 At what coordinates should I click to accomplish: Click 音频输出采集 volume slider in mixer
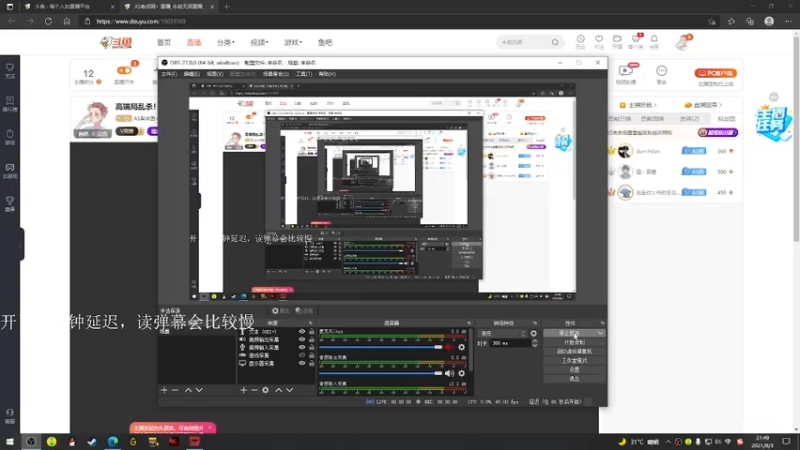tap(381, 373)
